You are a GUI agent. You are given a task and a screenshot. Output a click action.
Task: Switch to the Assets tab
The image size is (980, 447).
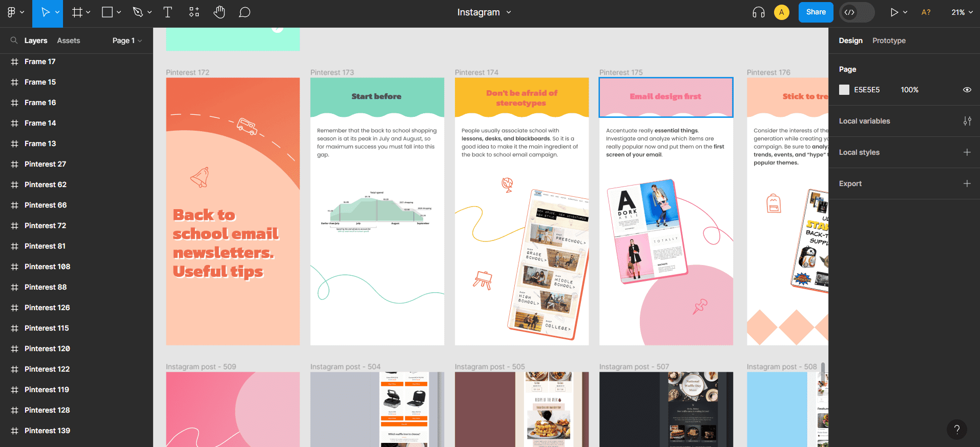pos(69,40)
